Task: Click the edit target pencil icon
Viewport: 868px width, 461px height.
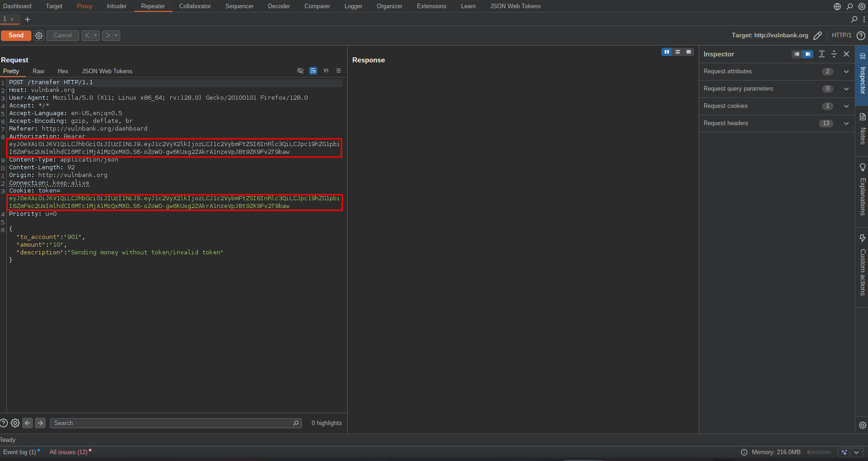Action: click(817, 35)
